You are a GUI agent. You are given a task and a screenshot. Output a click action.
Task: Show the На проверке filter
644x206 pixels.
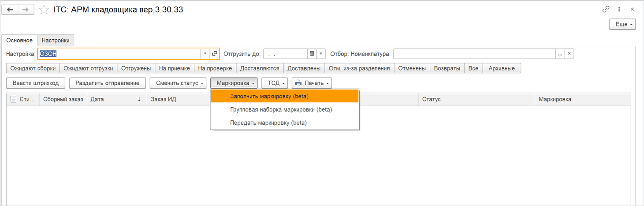[x=215, y=68]
